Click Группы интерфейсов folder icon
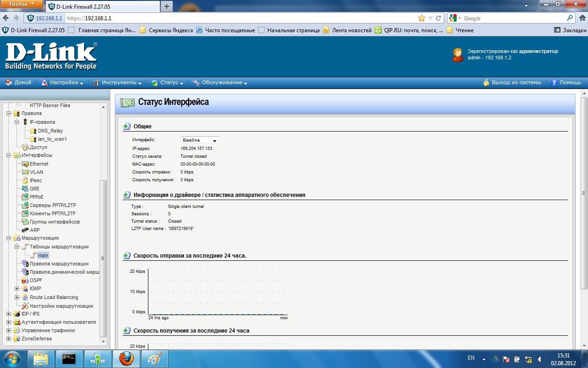 click(25, 222)
